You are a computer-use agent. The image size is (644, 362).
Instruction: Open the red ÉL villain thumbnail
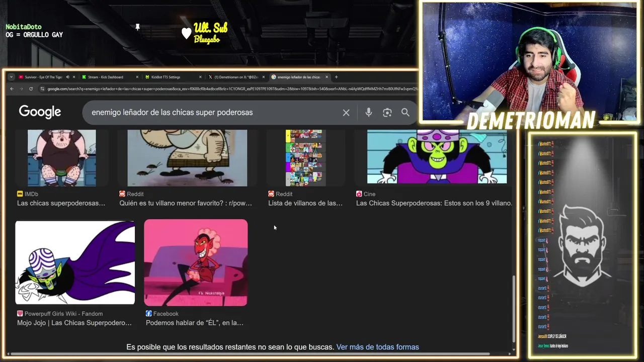[x=196, y=262]
